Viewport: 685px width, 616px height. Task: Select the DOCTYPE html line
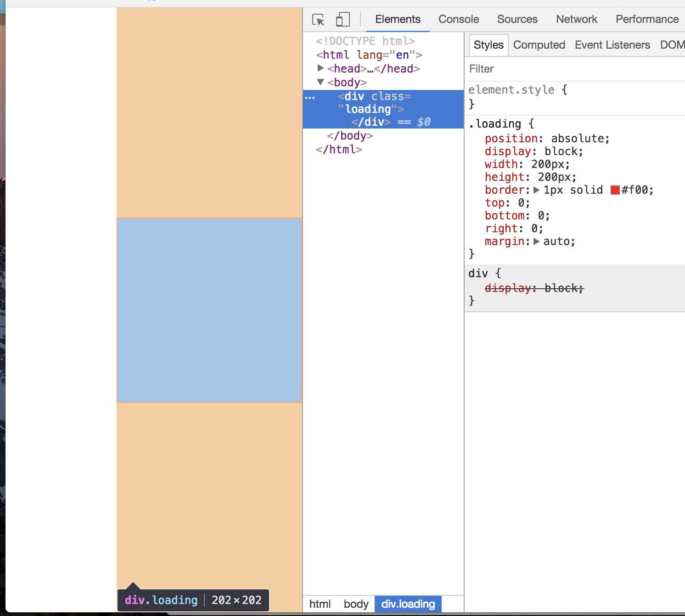pos(365,41)
